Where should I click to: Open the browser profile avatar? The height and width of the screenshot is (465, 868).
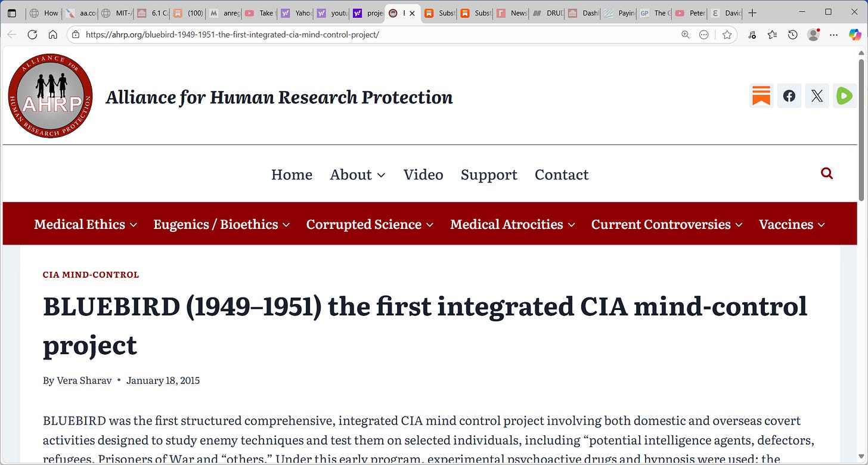coord(813,35)
